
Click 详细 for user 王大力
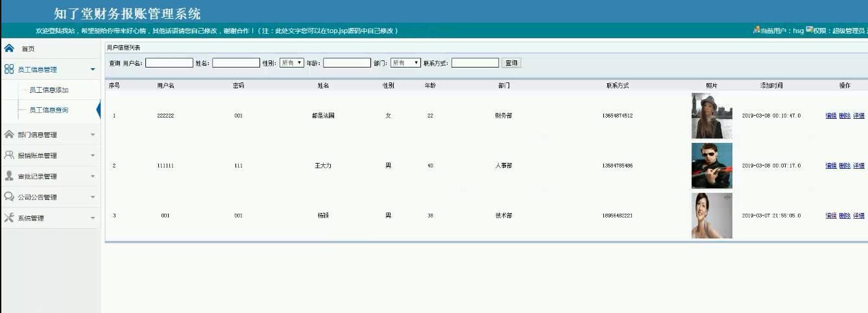pos(858,166)
